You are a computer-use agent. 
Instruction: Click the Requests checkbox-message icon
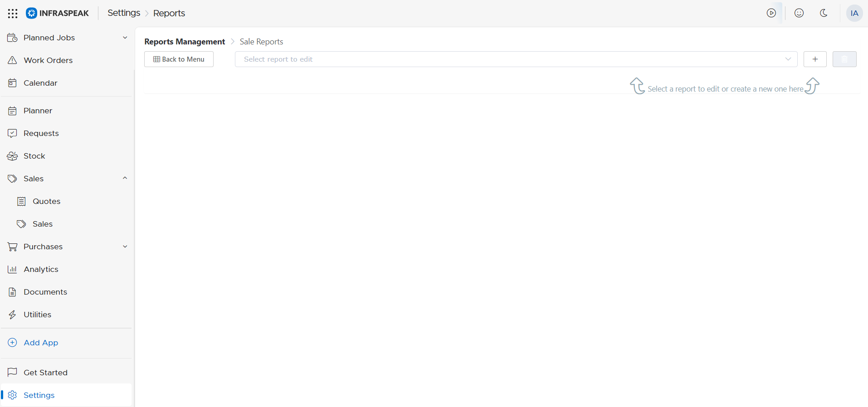pos(12,133)
